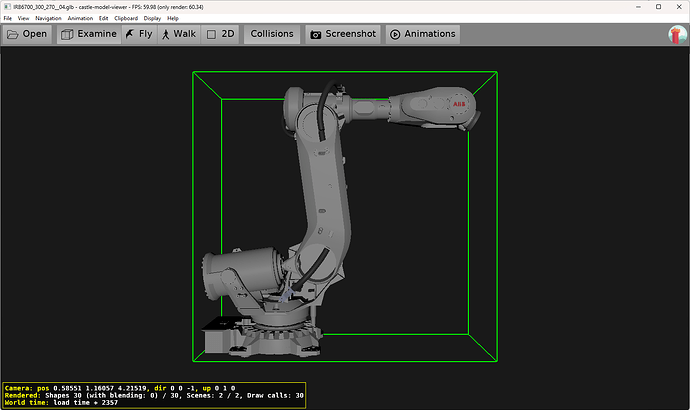Close the castle-model-viewer window
Screen dimensions: 690x410
click(679, 7)
